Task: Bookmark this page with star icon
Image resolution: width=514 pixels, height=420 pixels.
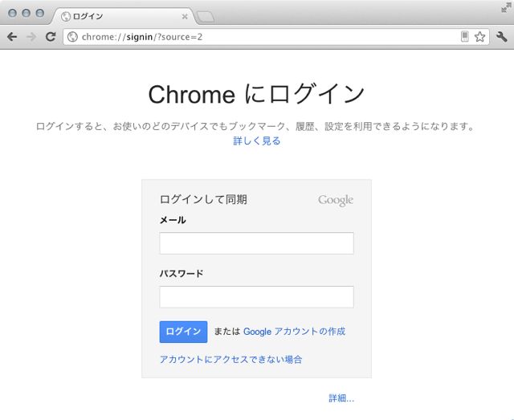Action: point(480,37)
